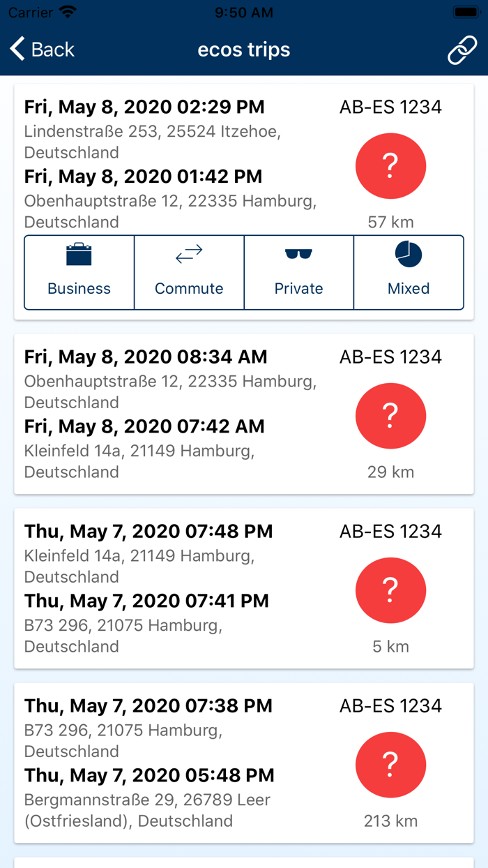Expand the Fri, May 8 08:34 AM trip entry
This screenshot has width=488, height=868.
[174, 414]
